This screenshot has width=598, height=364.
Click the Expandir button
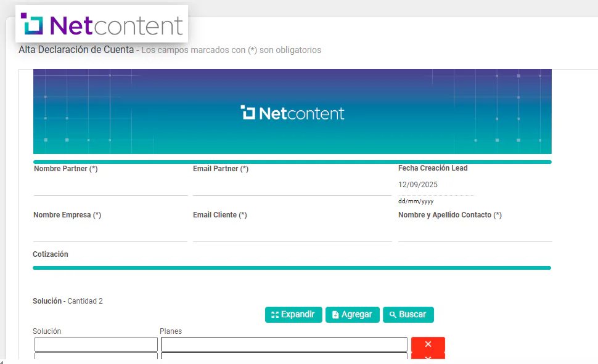(293, 315)
